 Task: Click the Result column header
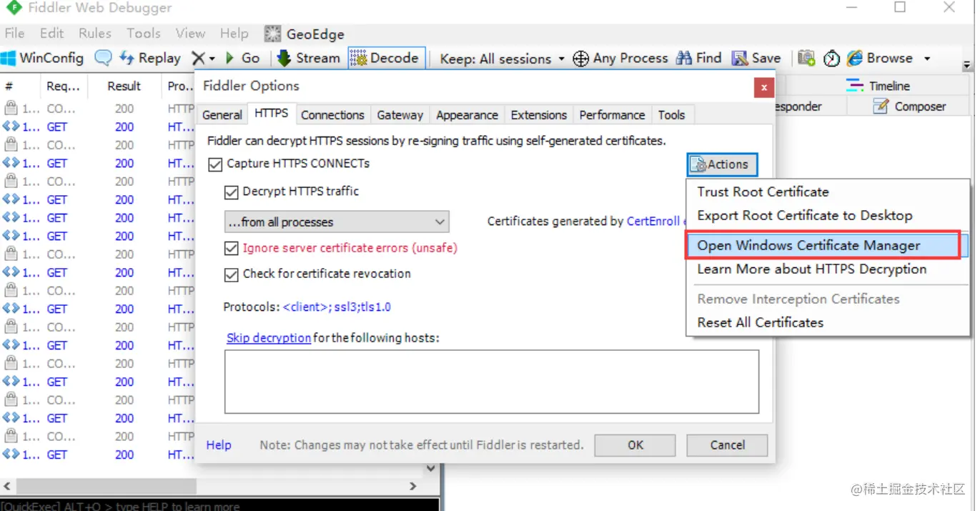[124, 86]
